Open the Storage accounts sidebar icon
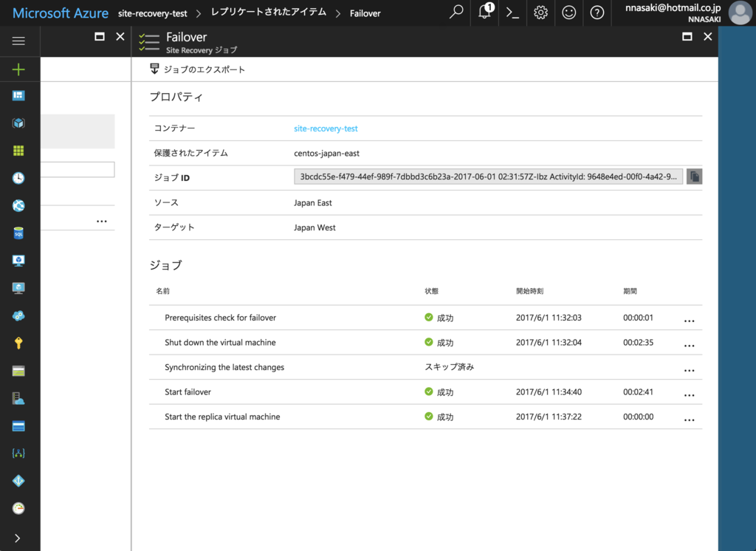 [x=18, y=371]
